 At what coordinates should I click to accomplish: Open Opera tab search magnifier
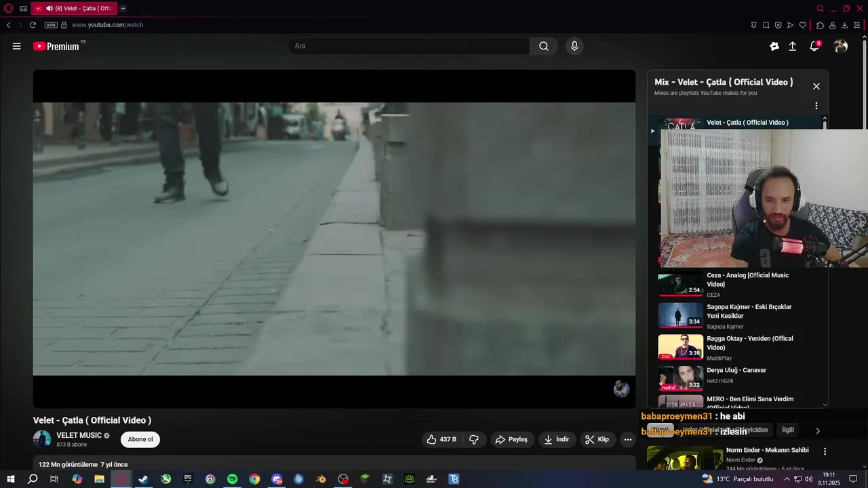click(x=820, y=8)
